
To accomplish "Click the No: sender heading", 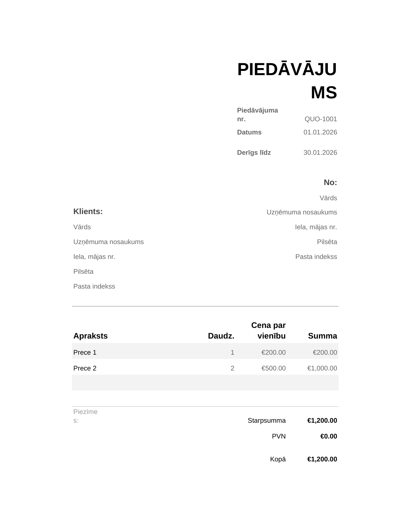I will [330, 182].
